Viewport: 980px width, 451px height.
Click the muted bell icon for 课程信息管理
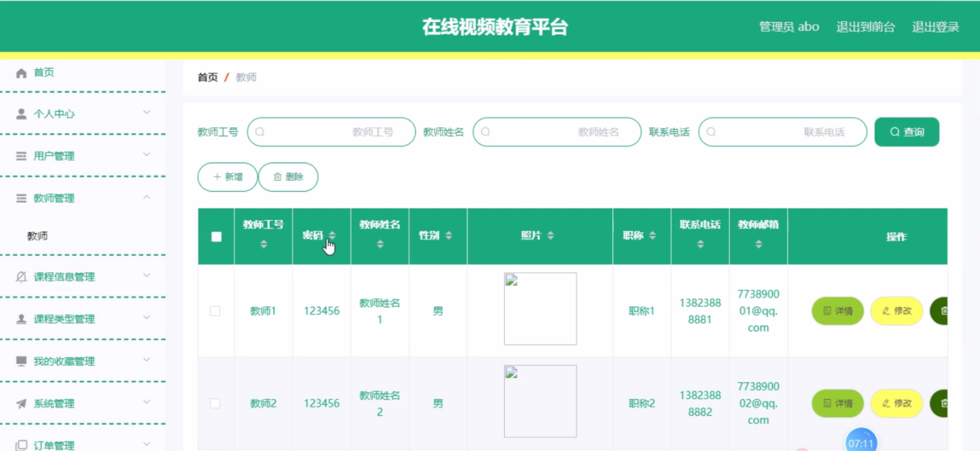coord(21,276)
